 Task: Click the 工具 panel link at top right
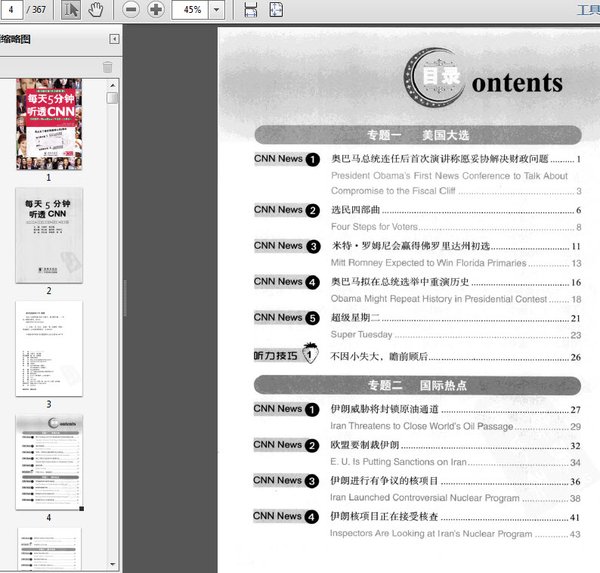[x=589, y=10]
